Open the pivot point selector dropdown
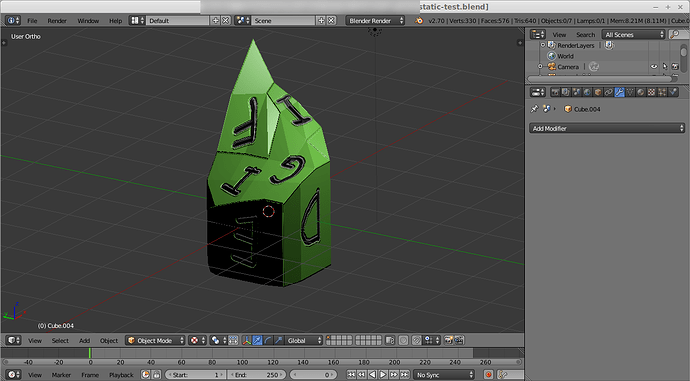The image size is (690, 381). pyautogui.click(x=218, y=340)
